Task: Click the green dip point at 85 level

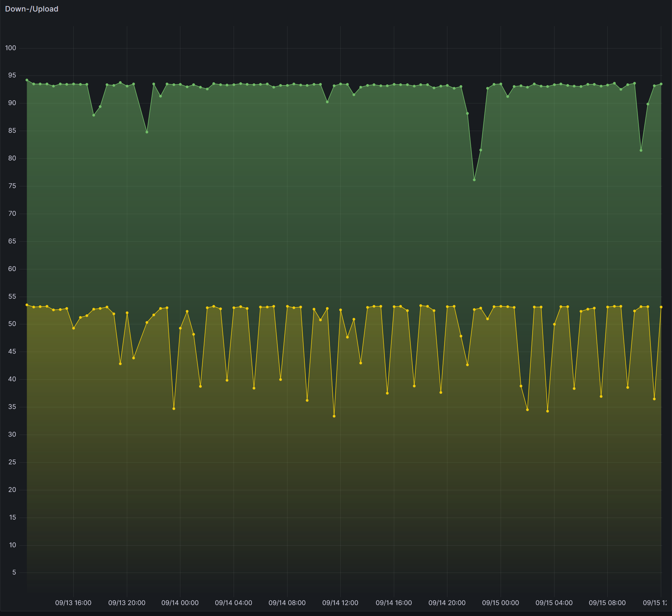Action: tap(147, 132)
